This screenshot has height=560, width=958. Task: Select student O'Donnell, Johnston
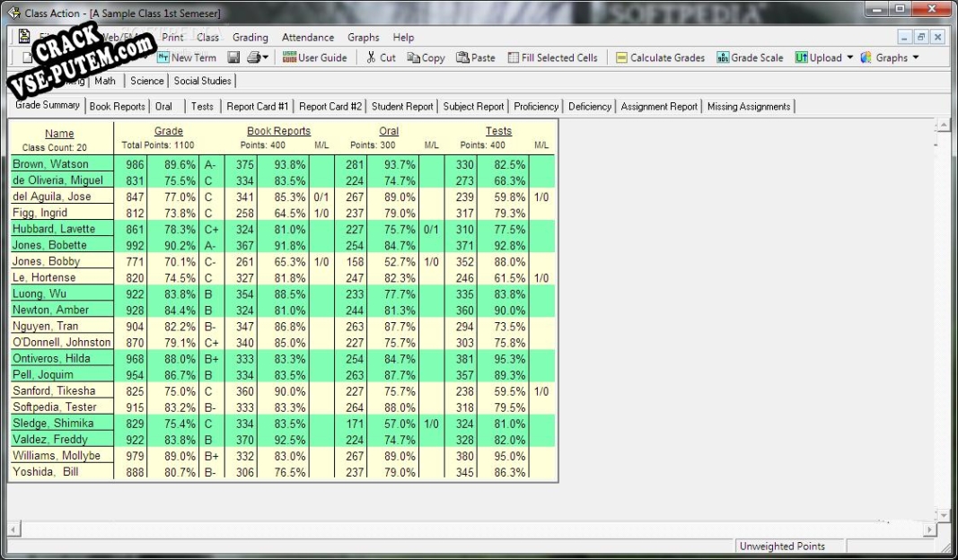(62, 343)
